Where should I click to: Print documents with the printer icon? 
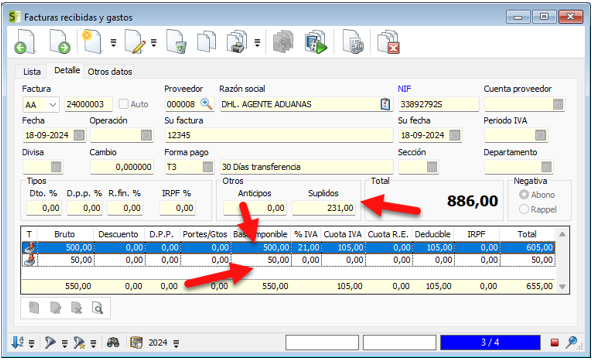pyautogui.click(x=237, y=42)
